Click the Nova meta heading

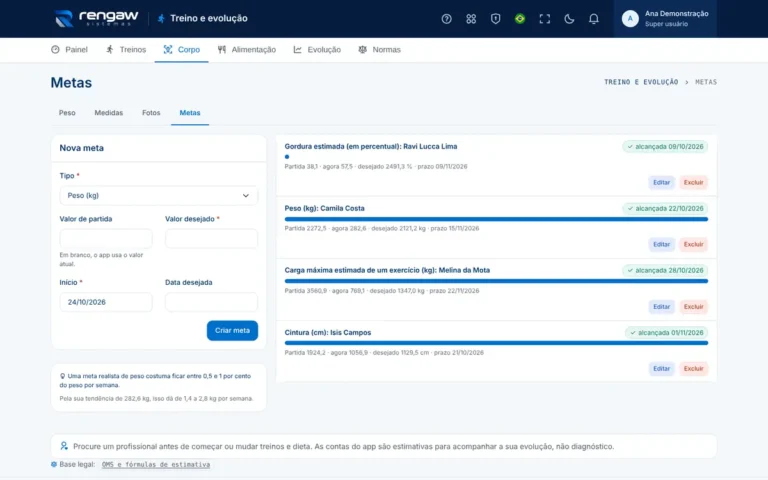click(81, 148)
